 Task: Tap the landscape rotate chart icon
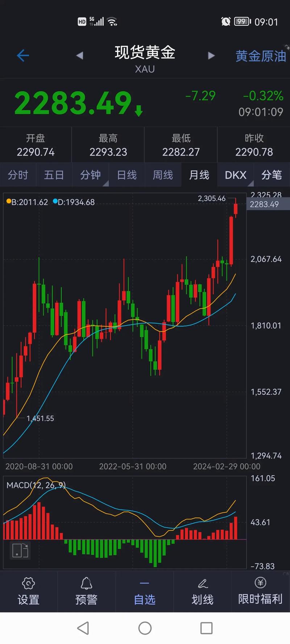click(x=20, y=551)
